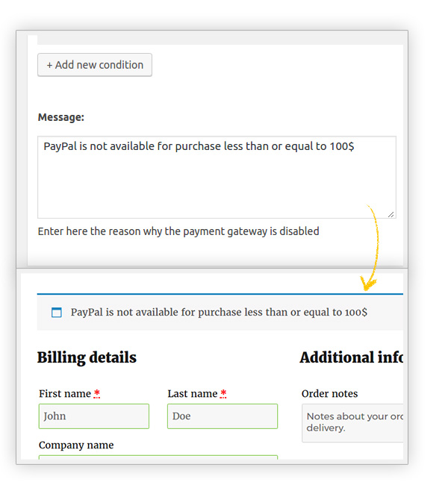Click the PayPal not available notice text
This screenshot has width=448, height=485.
click(219, 312)
